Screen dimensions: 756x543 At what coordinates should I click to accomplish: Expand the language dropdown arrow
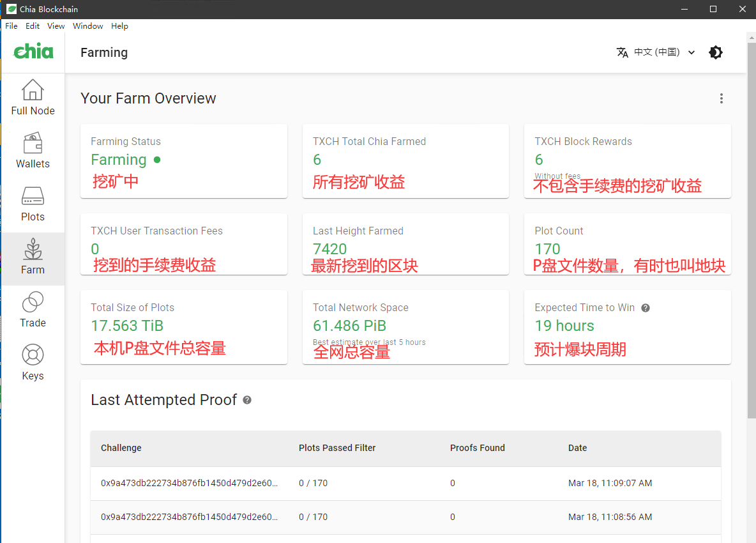pyautogui.click(x=692, y=52)
